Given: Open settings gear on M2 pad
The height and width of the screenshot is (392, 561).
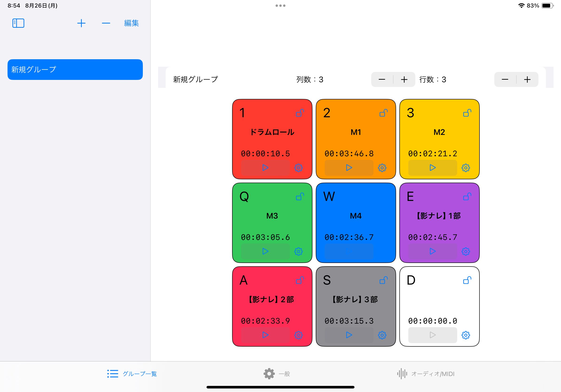Looking at the screenshot, I should tap(465, 168).
